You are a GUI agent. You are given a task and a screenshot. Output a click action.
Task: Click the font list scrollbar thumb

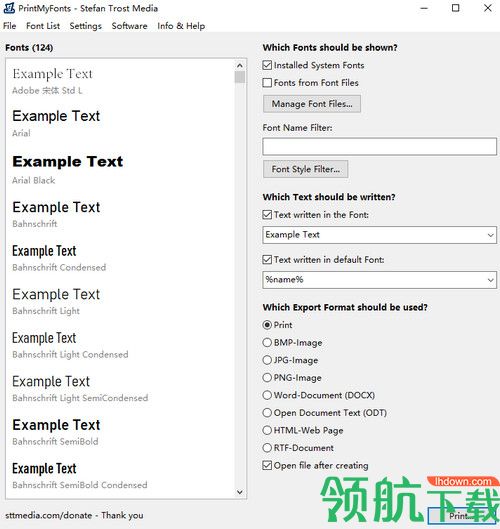[240, 77]
